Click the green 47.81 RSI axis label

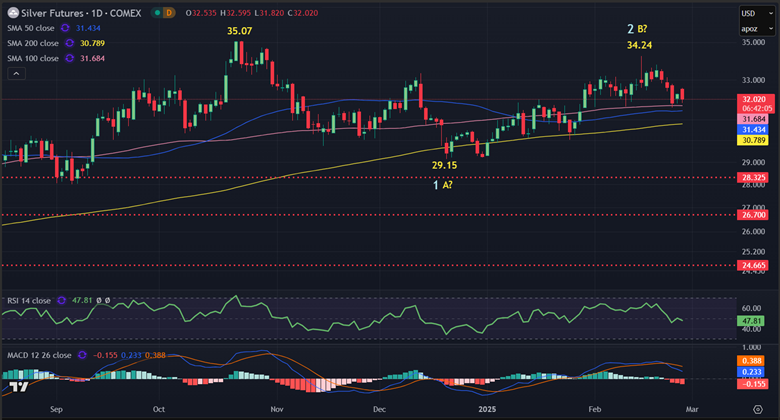pyautogui.click(x=751, y=321)
